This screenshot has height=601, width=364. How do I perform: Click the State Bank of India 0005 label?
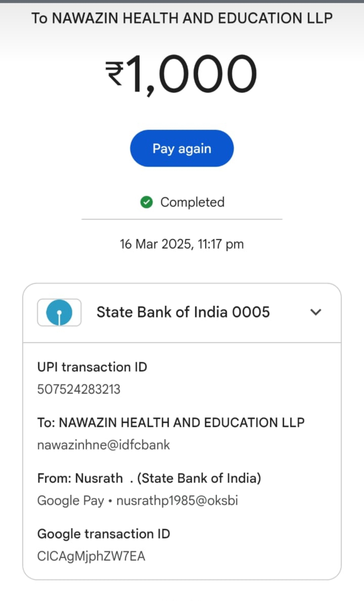click(183, 312)
